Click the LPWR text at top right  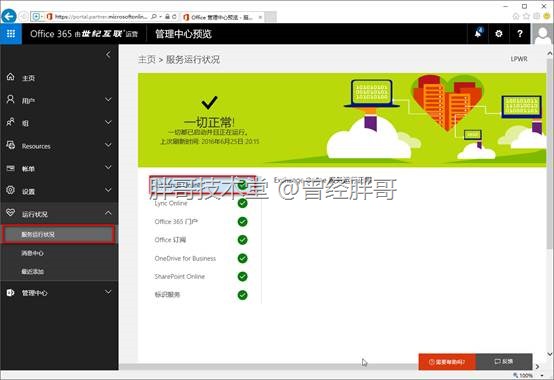click(519, 59)
